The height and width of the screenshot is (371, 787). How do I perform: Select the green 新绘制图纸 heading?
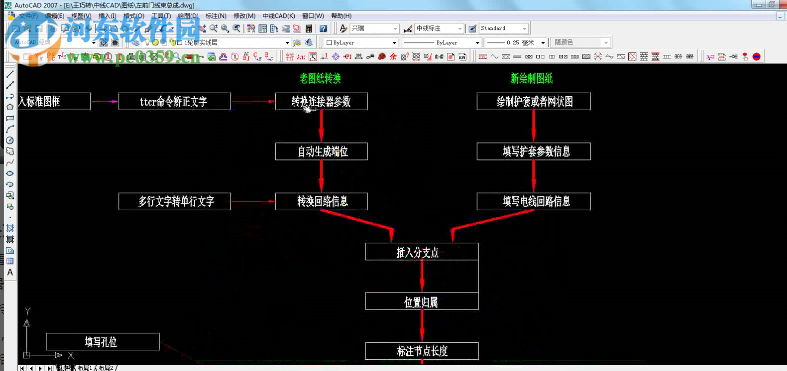pyautogui.click(x=532, y=78)
